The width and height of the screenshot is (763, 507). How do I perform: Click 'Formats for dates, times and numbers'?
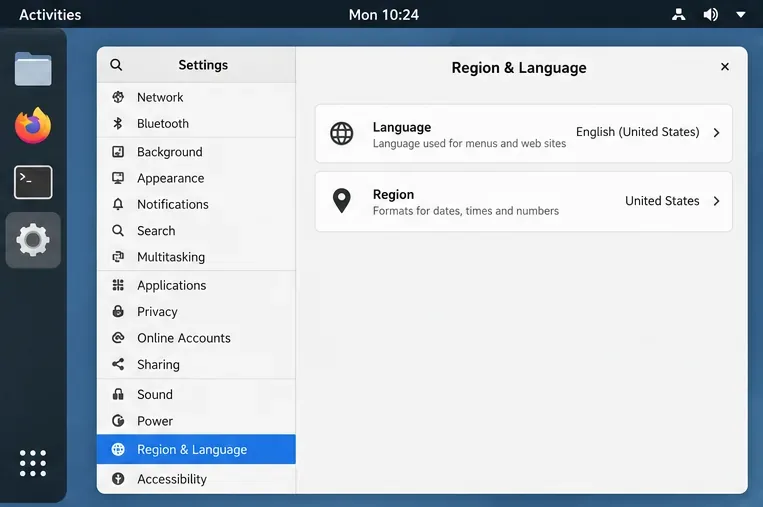[466, 211]
